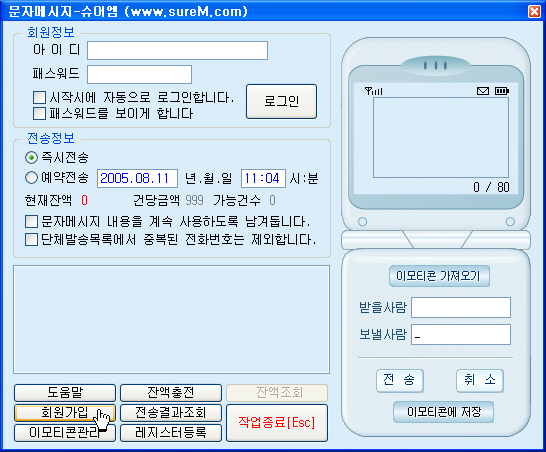Select the 예약전송 radio button
Viewport: 546px width, 452px height.
point(31,178)
